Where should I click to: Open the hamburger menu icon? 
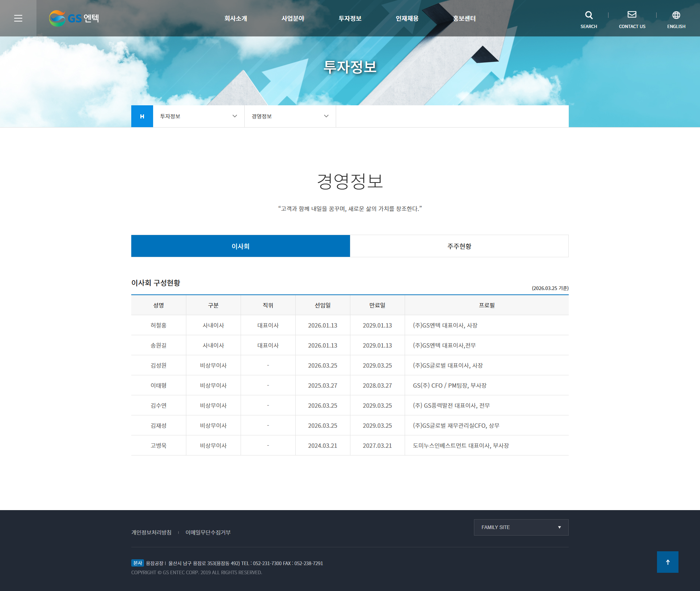pos(18,18)
